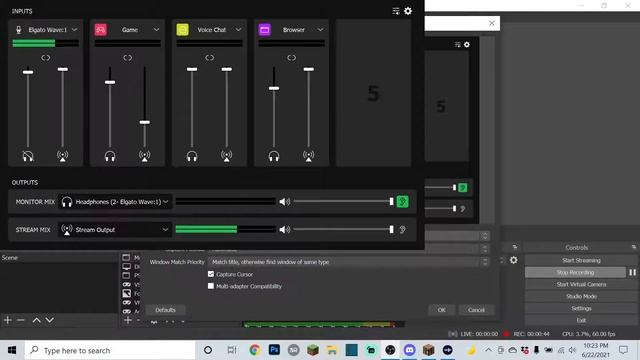The width and height of the screenshot is (640, 360).
Task: Click the purple Browser channel icon
Action: [x=264, y=29]
